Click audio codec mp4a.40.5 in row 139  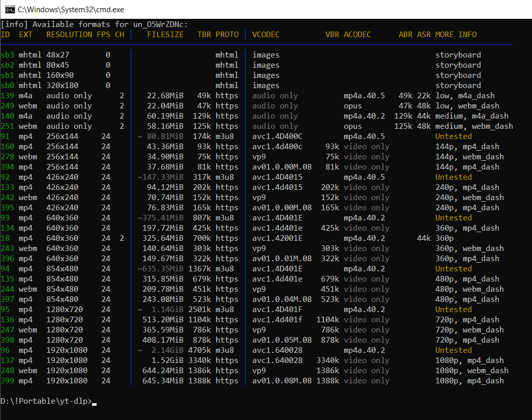[x=364, y=96]
